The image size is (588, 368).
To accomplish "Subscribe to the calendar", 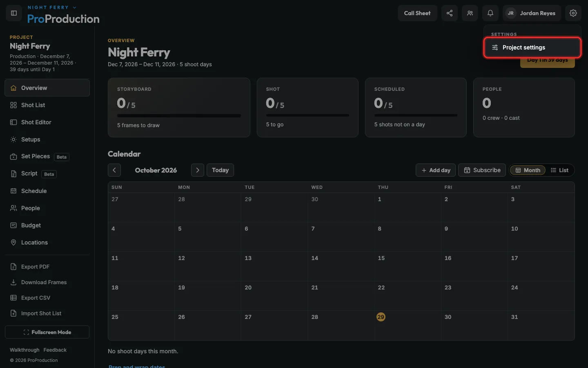I will pyautogui.click(x=482, y=170).
